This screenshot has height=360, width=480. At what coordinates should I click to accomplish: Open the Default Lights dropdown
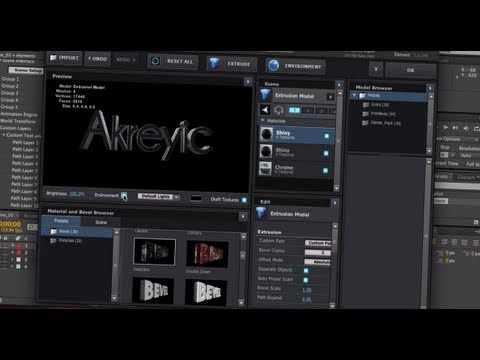(159, 197)
